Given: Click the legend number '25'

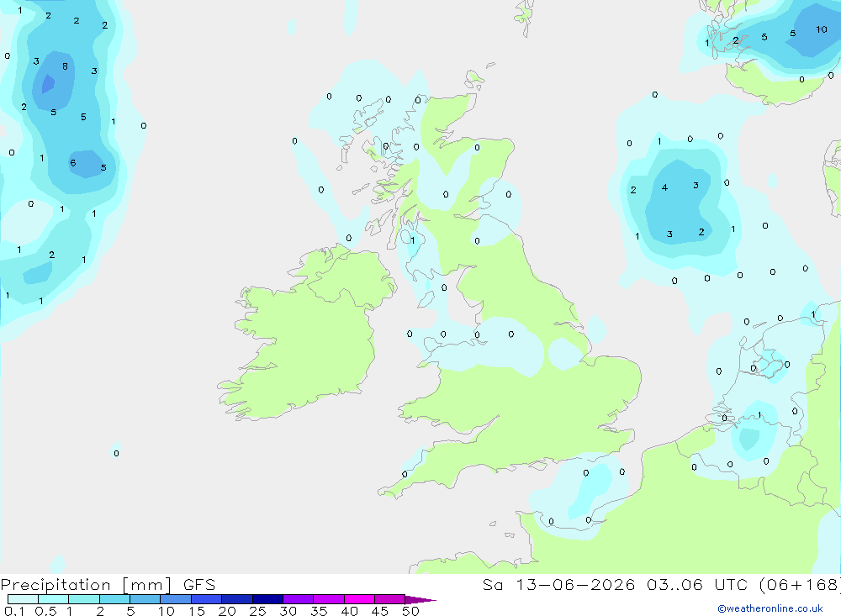Looking at the screenshot, I should click(x=257, y=611).
